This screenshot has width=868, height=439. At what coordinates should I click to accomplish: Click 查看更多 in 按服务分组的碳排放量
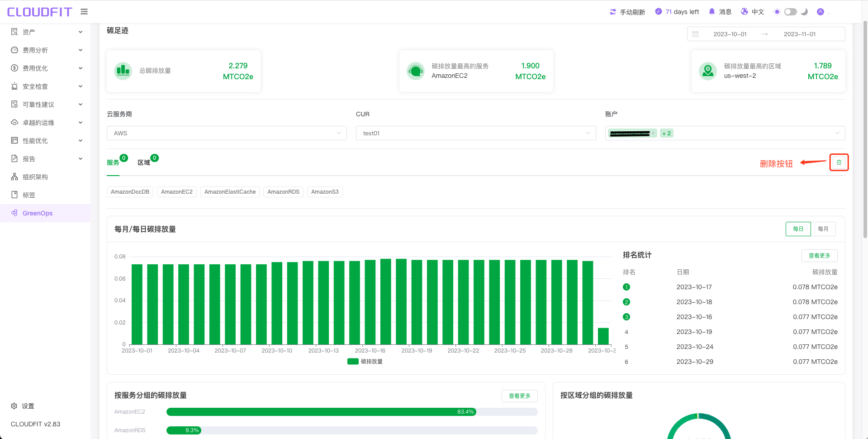click(x=520, y=396)
